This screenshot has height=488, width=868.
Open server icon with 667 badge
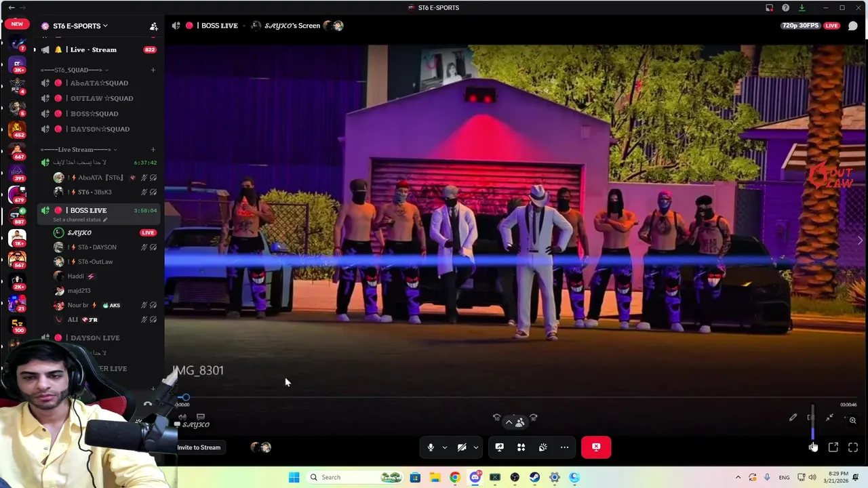tap(17, 150)
